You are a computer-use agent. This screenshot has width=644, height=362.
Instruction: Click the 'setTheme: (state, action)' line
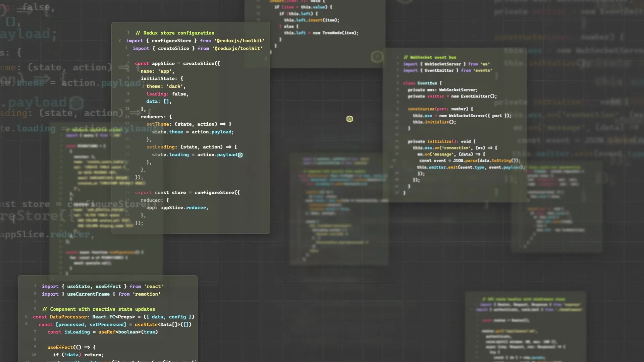pos(189,124)
